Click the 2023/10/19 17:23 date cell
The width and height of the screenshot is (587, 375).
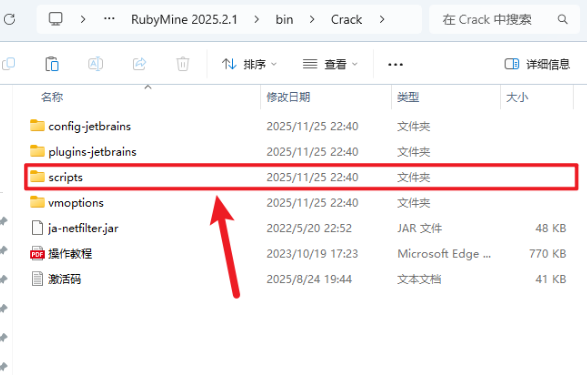(x=312, y=253)
